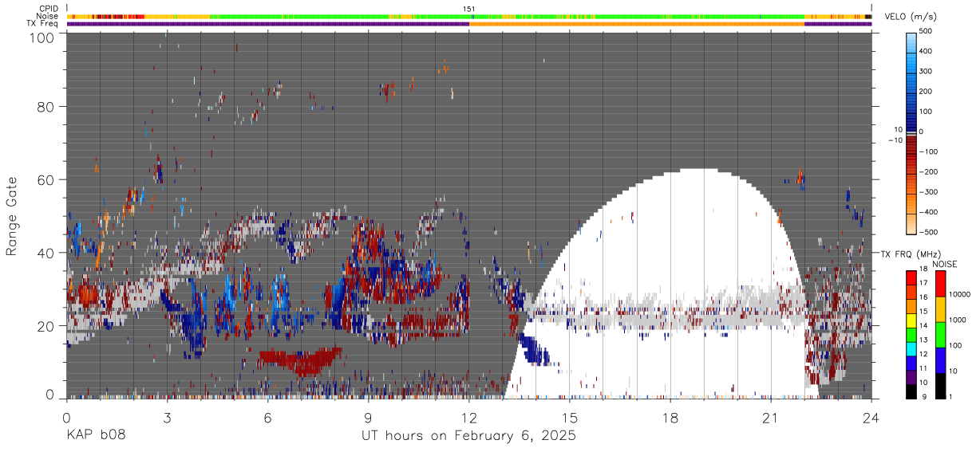
Task: Click the 21 label on UT hours axis
Action: pyautogui.click(x=771, y=416)
